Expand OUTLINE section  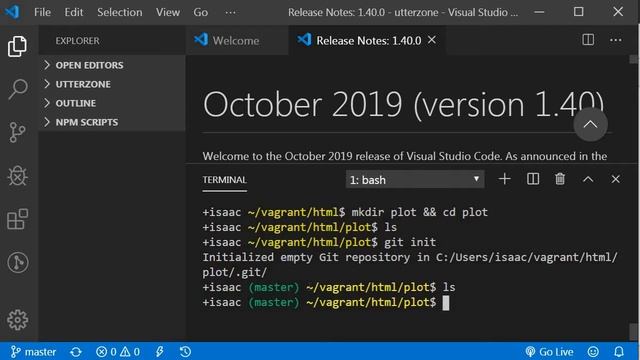click(x=112, y=103)
